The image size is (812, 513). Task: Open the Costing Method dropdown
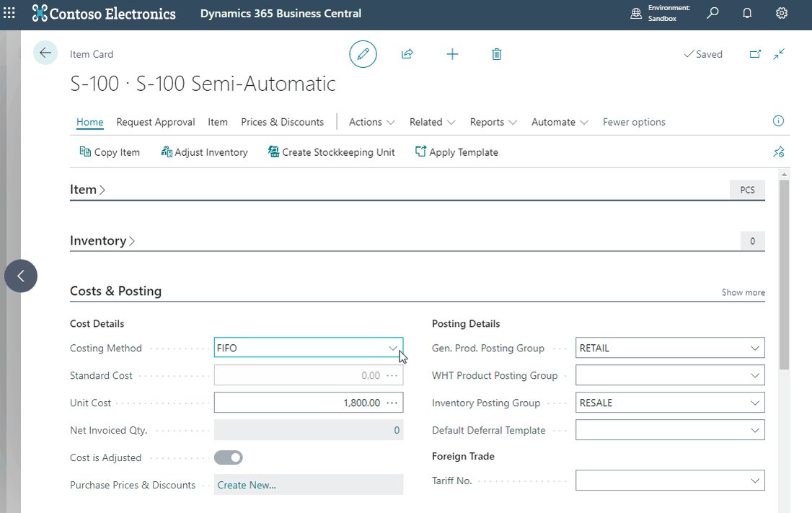click(392, 348)
